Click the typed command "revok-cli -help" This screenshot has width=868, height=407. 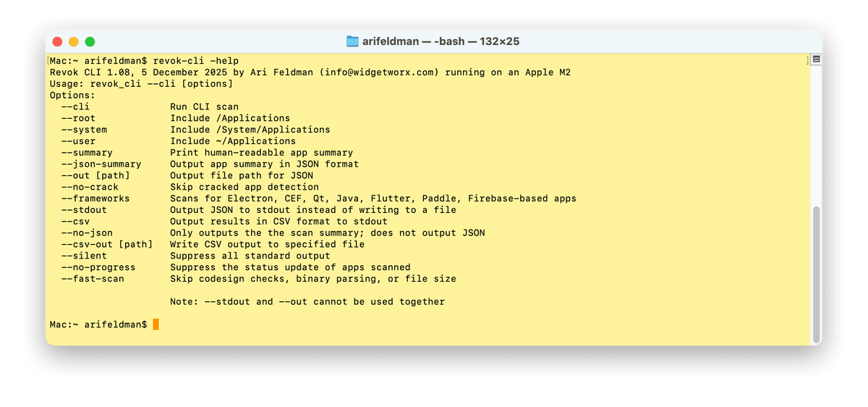coord(196,61)
